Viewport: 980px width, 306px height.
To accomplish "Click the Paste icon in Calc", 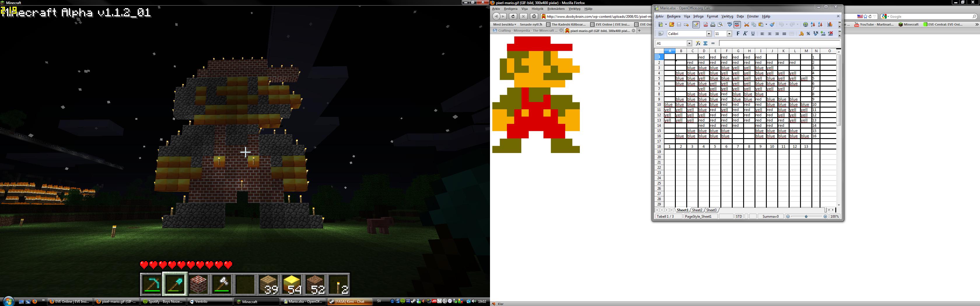I will click(x=761, y=25).
